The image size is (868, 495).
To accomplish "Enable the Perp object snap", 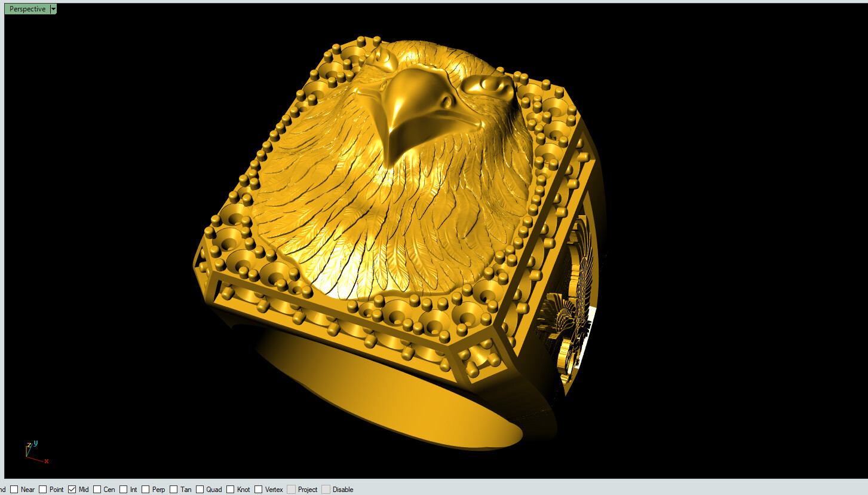I will (x=146, y=489).
